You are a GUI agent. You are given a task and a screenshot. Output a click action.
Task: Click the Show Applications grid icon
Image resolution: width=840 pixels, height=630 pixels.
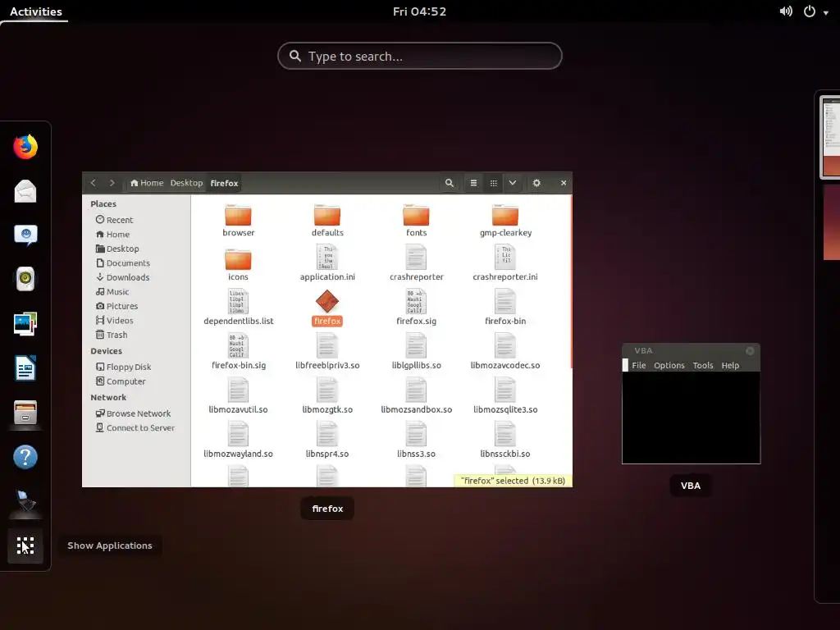coord(25,546)
